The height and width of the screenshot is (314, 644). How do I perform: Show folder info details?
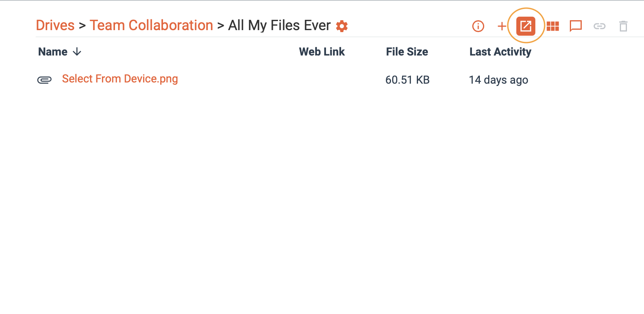pos(478,26)
